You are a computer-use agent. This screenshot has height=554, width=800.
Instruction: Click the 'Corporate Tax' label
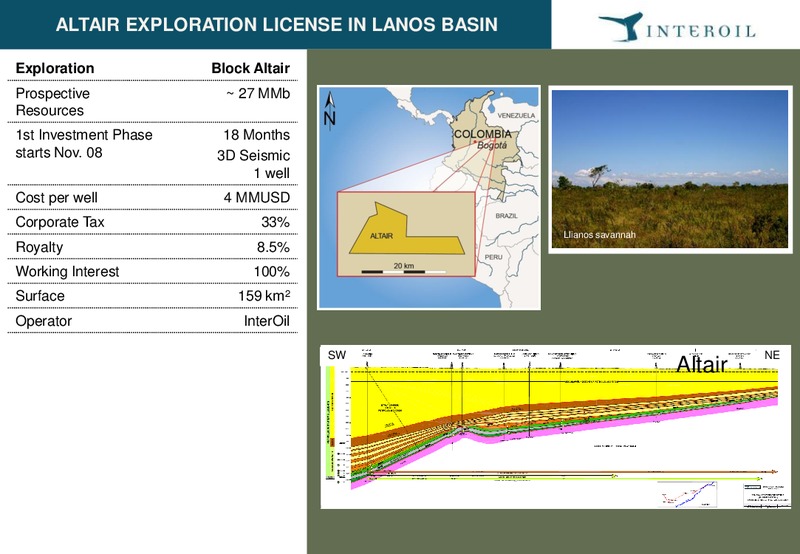coord(60,222)
